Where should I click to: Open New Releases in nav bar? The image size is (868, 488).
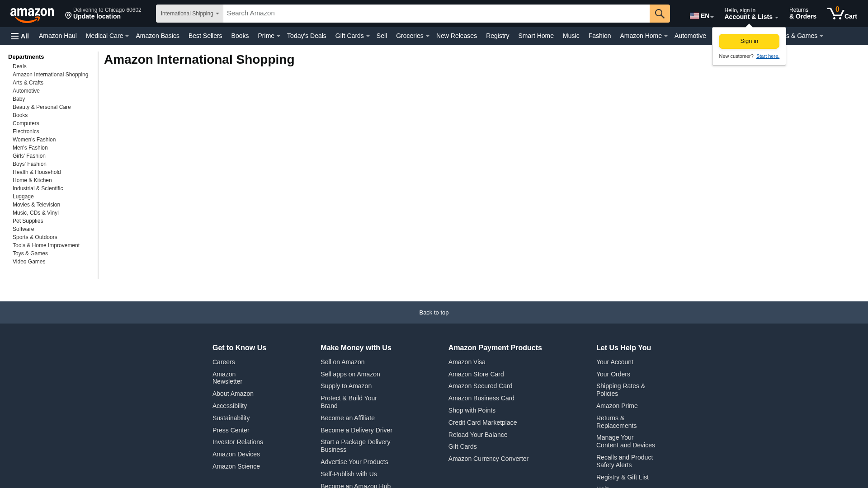[457, 36]
